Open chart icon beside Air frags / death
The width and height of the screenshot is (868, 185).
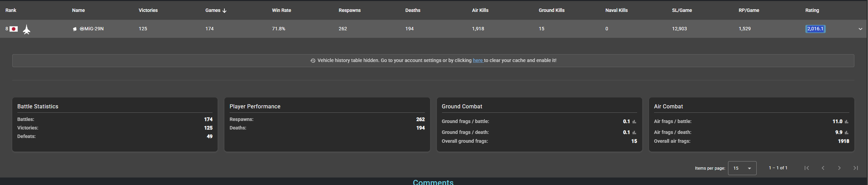pos(847,133)
